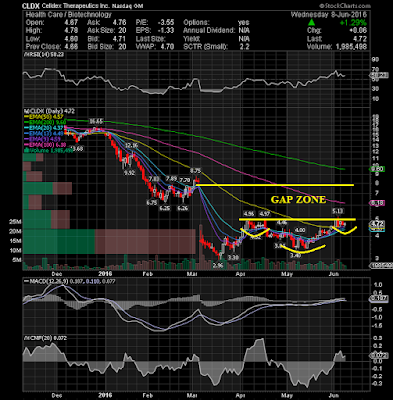Screen dimensions: 393x400
Task: Click the High value 4.78
Action: tap(71, 31)
